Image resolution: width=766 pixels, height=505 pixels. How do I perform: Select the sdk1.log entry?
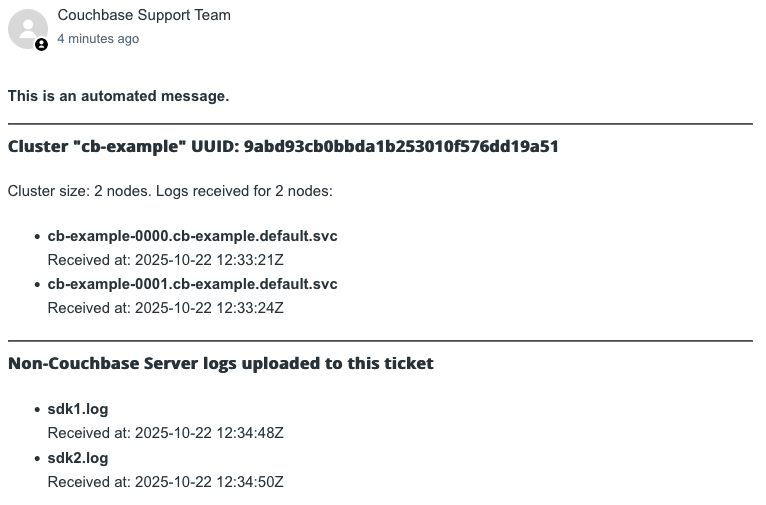tap(78, 409)
